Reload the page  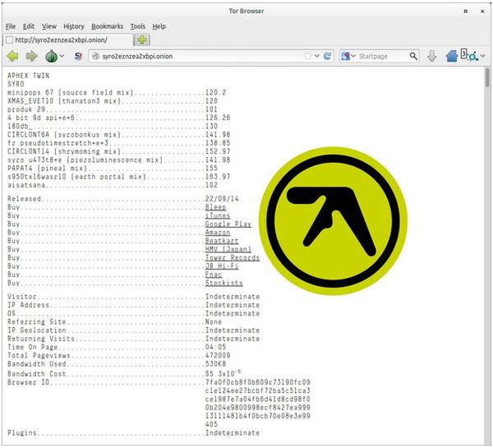tap(327, 56)
